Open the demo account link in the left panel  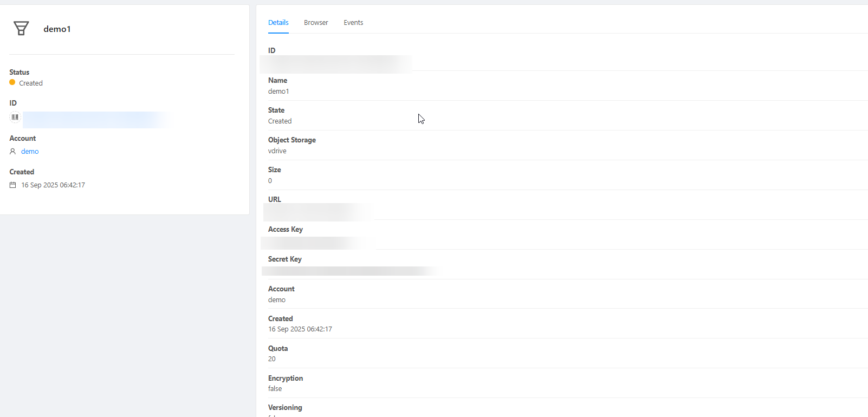coord(30,152)
